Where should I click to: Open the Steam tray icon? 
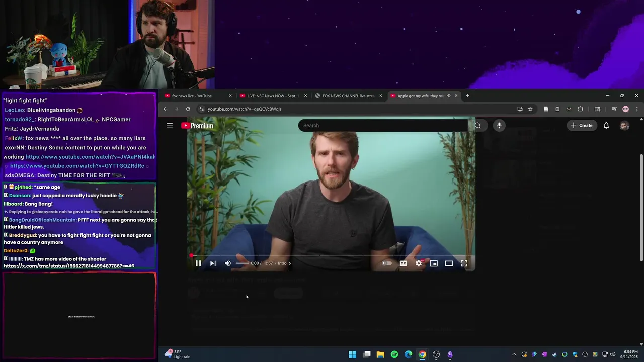[554, 354]
